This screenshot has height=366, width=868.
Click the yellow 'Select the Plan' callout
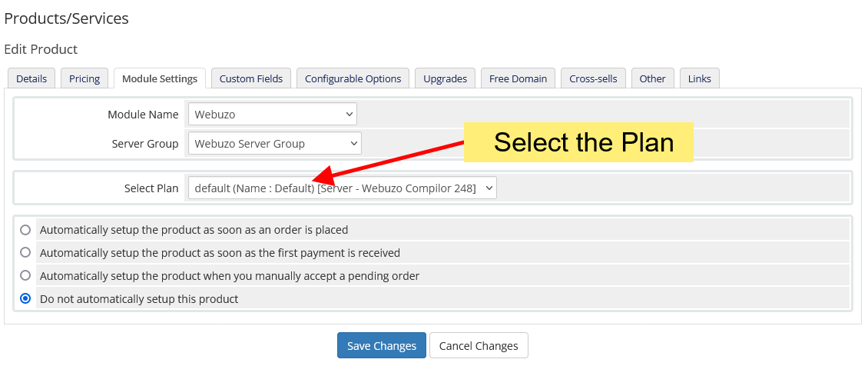[x=578, y=142]
